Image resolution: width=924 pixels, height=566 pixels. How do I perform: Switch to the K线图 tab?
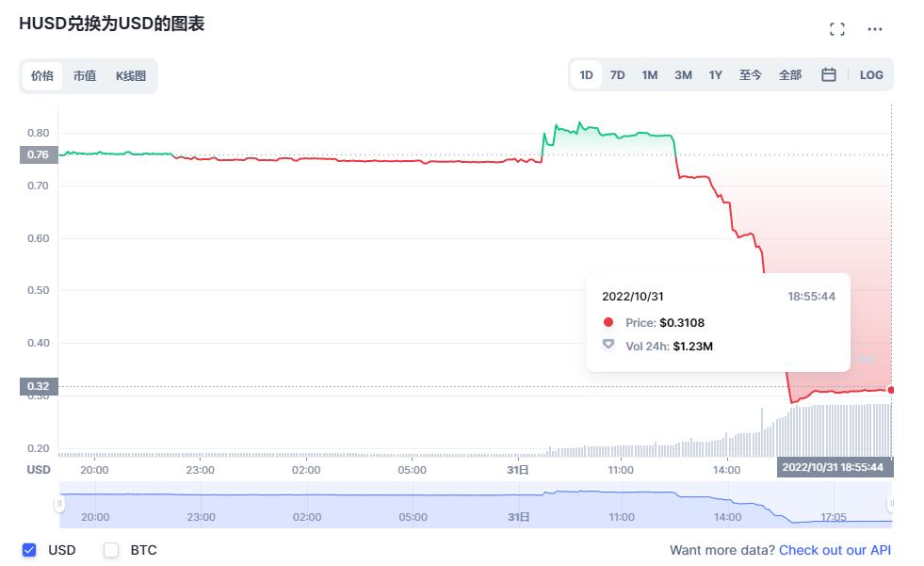click(132, 75)
